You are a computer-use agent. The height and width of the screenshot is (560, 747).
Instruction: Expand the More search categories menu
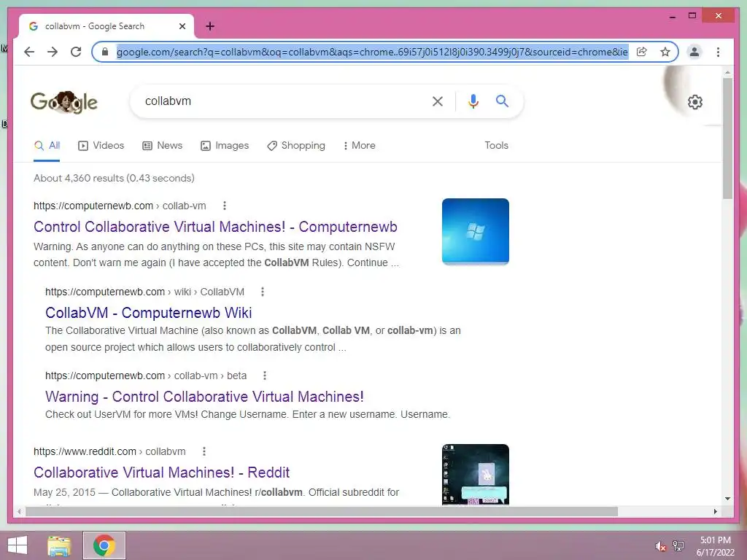pyautogui.click(x=359, y=146)
